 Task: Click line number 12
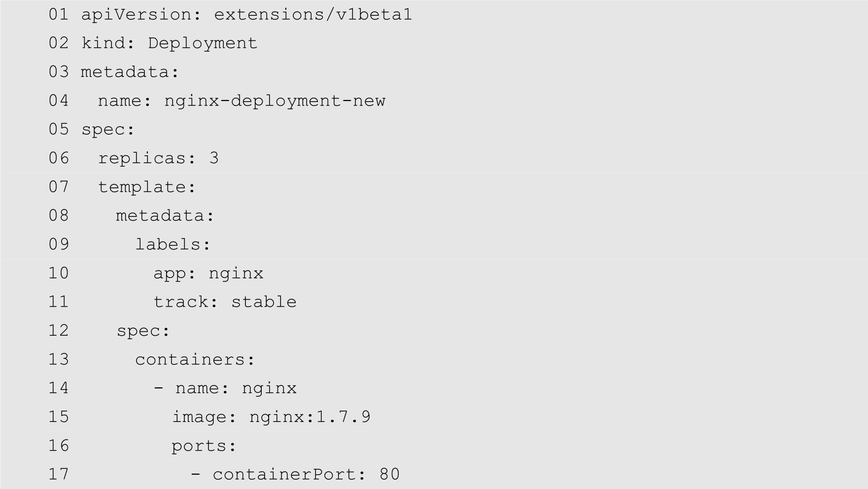tap(59, 330)
